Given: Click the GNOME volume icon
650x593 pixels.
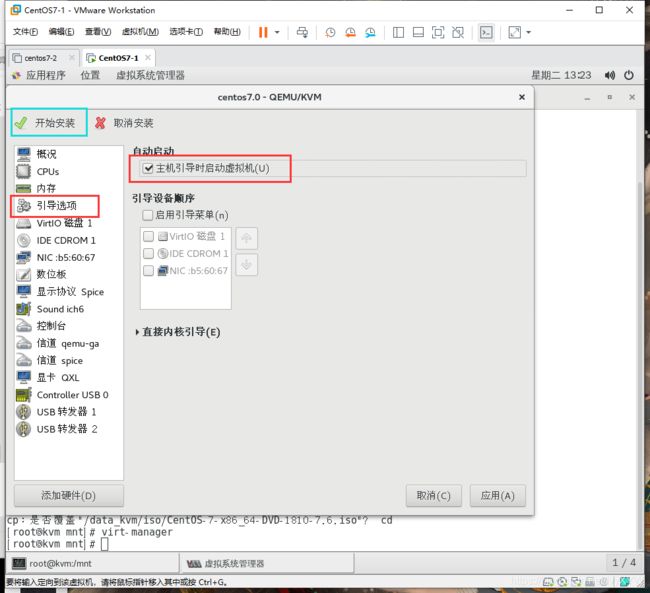Looking at the screenshot, I should [609, 75].
